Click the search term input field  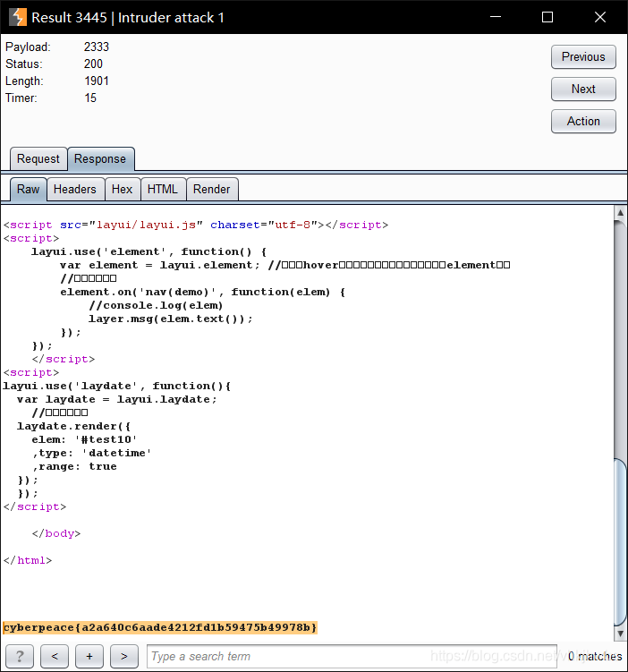[x=351, y=656]
